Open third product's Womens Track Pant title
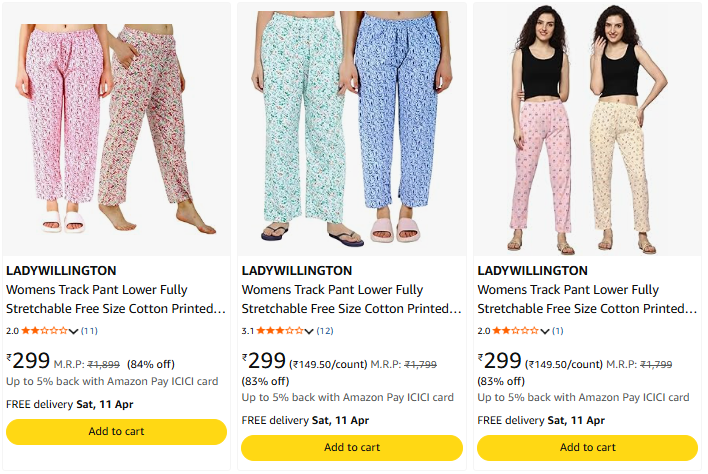 [587, 299]
